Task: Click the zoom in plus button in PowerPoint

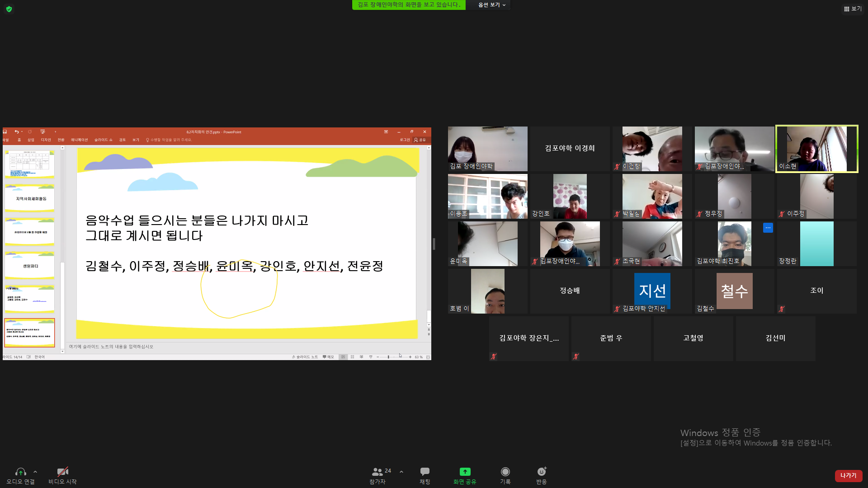Action: [x=410, y=357]
